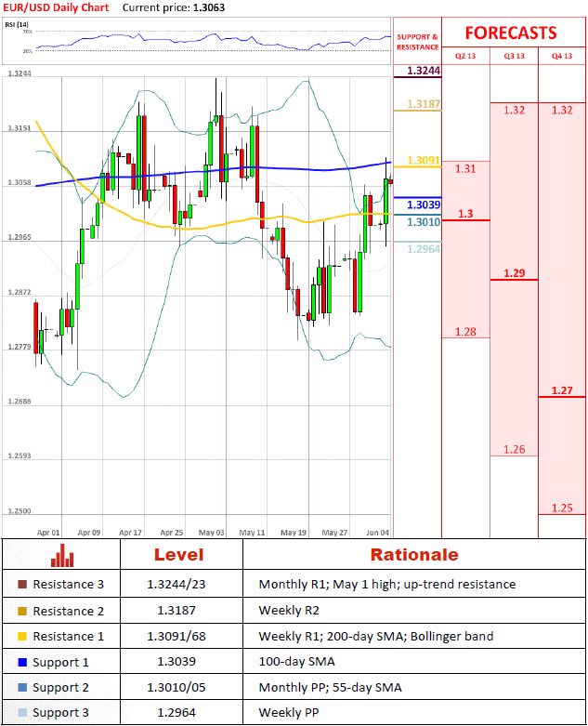Click the 1.2964 support label beside chart
The height and width of the screenshot is (726, 588).
tap(424, 249)
